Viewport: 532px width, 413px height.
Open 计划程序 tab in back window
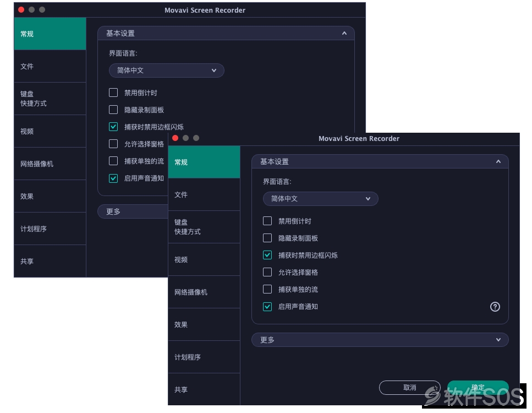(50, 229)
